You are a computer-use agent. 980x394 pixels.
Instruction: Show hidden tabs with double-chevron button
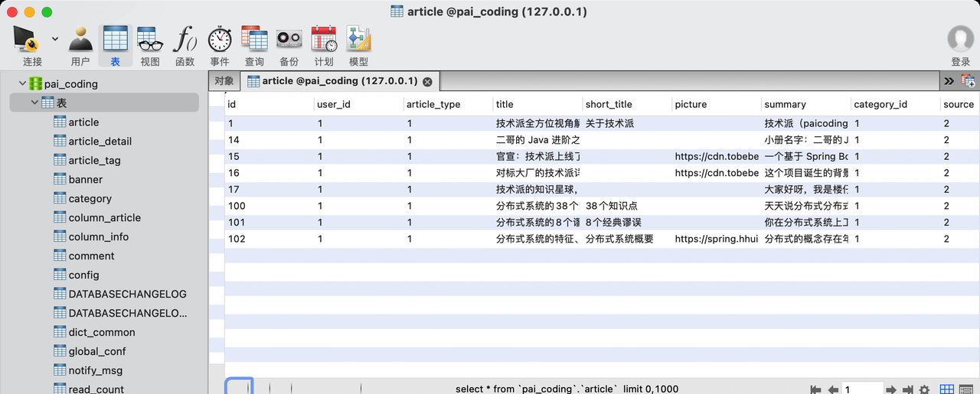(x=949, y=80)
